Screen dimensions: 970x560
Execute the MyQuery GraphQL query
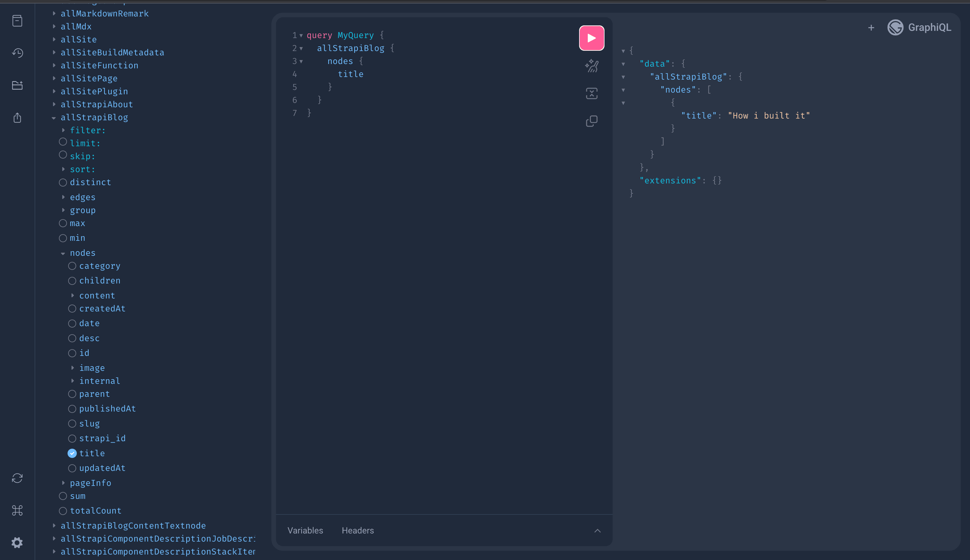click(x=592, y=38)
